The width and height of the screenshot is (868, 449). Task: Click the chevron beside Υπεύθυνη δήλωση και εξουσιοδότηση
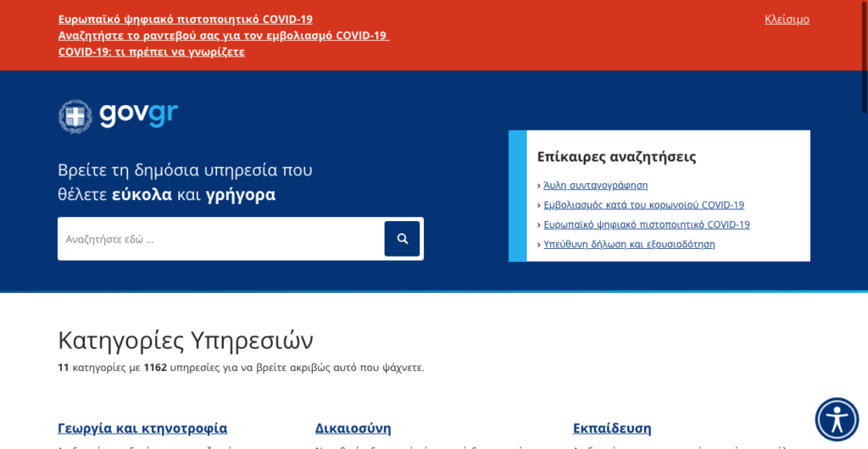(x=539, y=244)
